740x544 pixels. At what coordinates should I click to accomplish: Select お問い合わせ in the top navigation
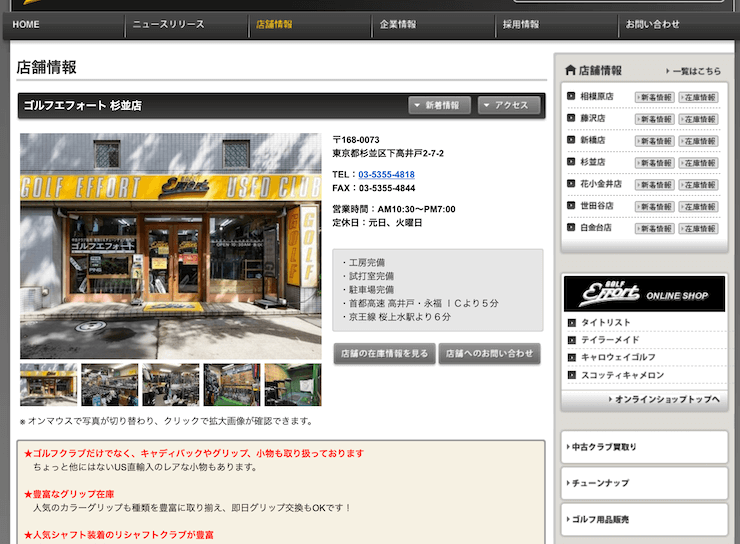[652, 24]
